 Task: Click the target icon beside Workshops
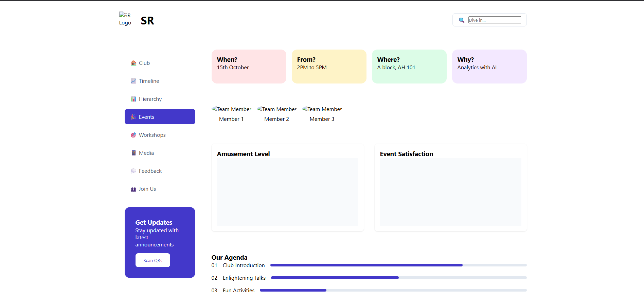(133, 135)
